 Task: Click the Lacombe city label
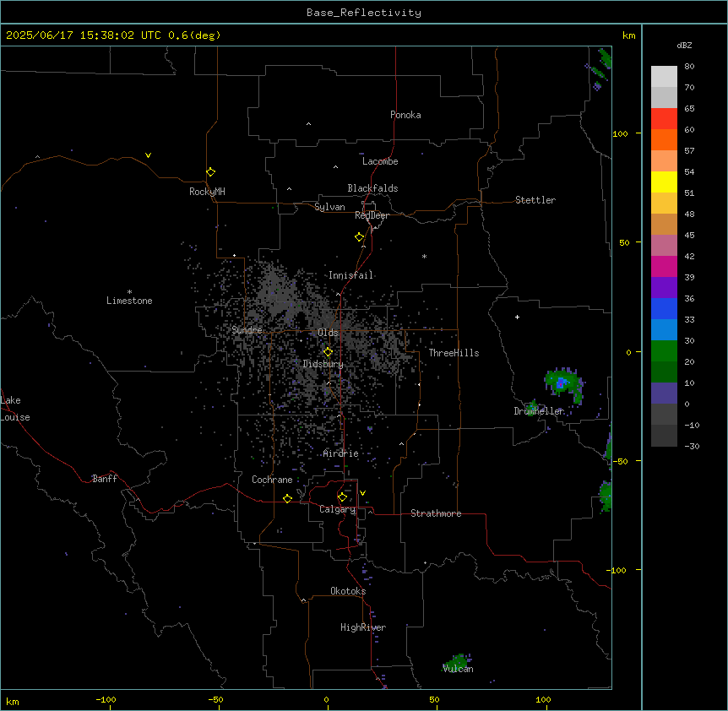click(x=380, y=161)
